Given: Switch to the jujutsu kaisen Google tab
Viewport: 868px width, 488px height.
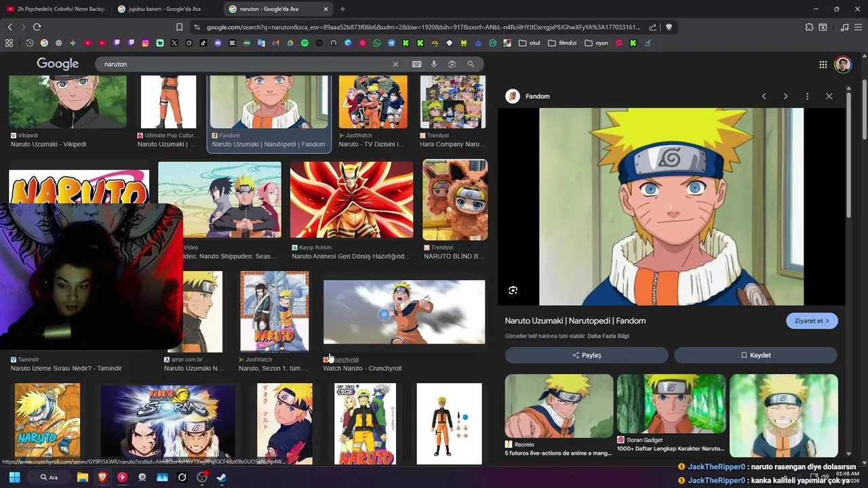Looking at the screenshot, I should tap(165, 9).
